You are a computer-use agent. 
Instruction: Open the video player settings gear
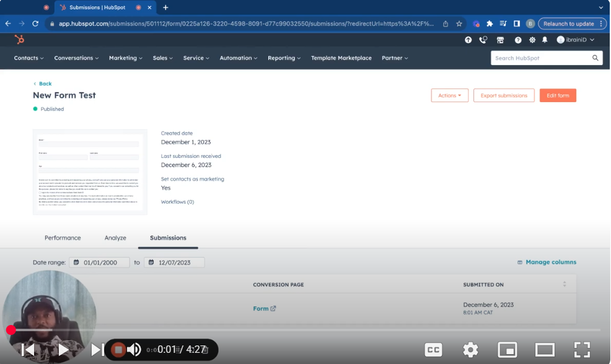(x=470, y=350)
